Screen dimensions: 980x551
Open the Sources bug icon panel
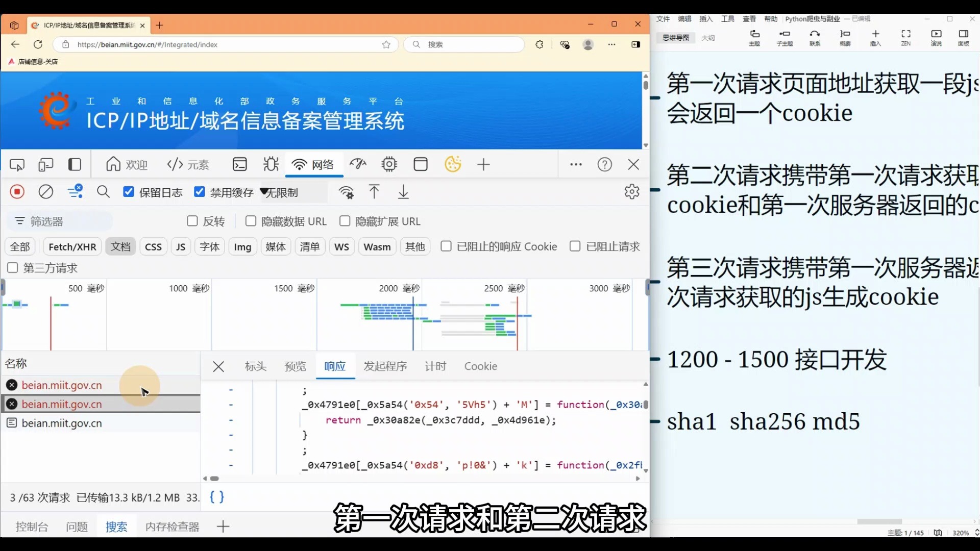[271, 164]
